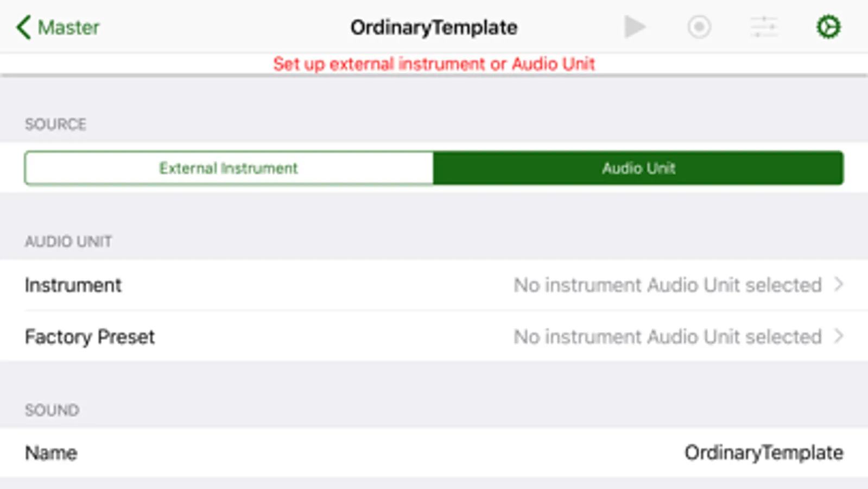Click the Name label in Sound section
Screen dimensions: 868x489
pyautogui.click(x=51, y=453)
